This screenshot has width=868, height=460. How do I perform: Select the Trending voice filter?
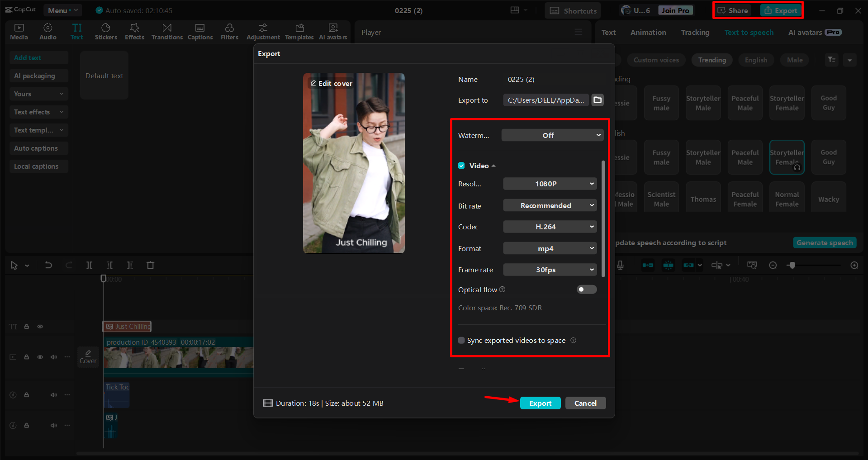(712, 60)
